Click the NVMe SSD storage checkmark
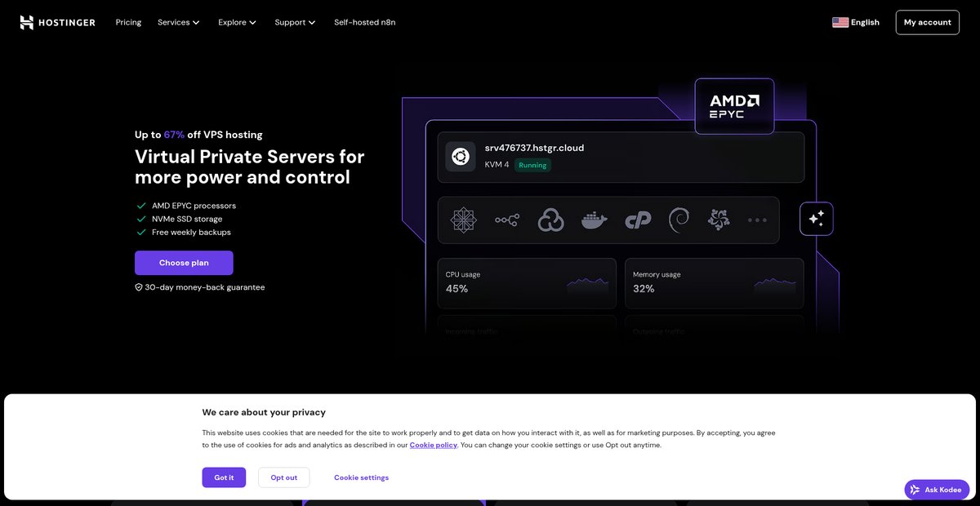The image size is (980, 506). (141, 219)
